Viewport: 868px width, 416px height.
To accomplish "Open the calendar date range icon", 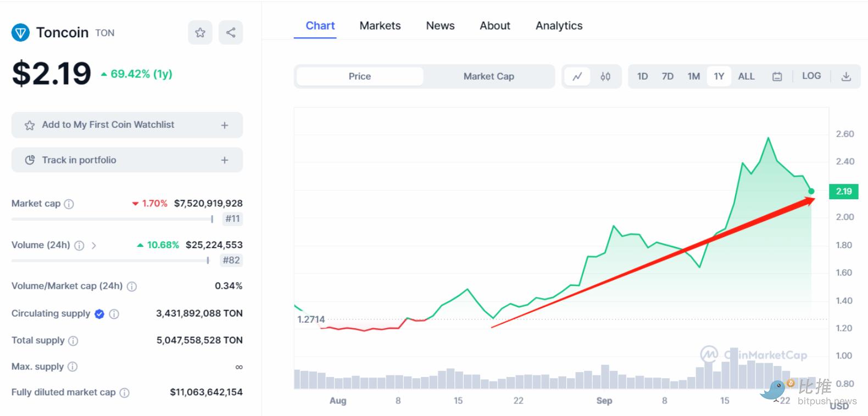I will click(777, 77).
